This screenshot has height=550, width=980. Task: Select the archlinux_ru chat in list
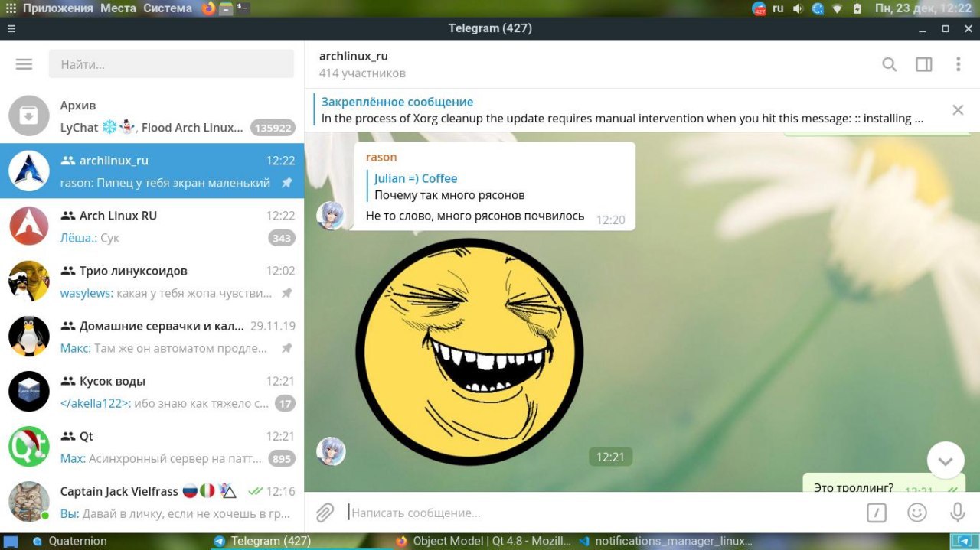(152, 171)
